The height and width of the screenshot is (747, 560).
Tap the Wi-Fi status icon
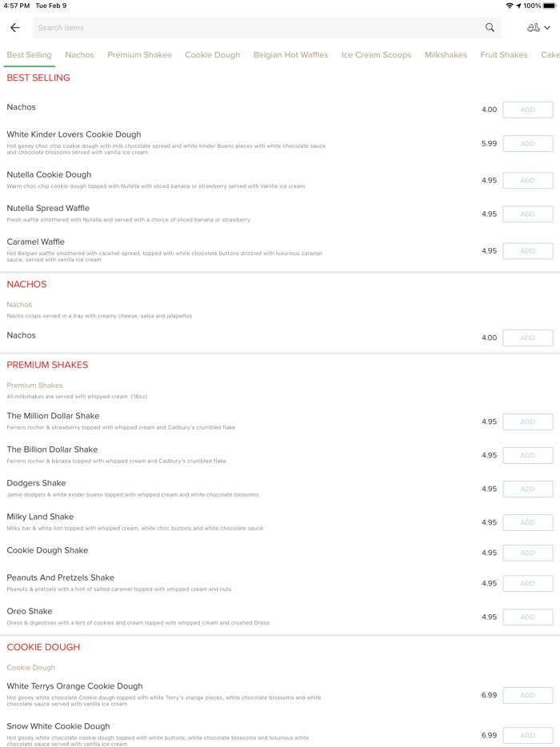click(x=510, y=6)
